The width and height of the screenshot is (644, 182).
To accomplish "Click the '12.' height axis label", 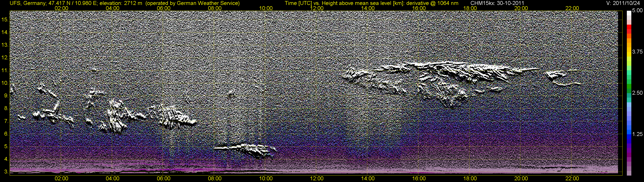I will [x=5, y=58].
